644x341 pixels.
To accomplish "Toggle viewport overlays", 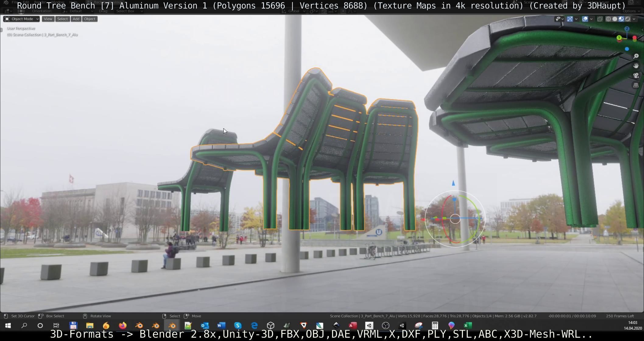I will pyautogui.click(x=585, y=19).
